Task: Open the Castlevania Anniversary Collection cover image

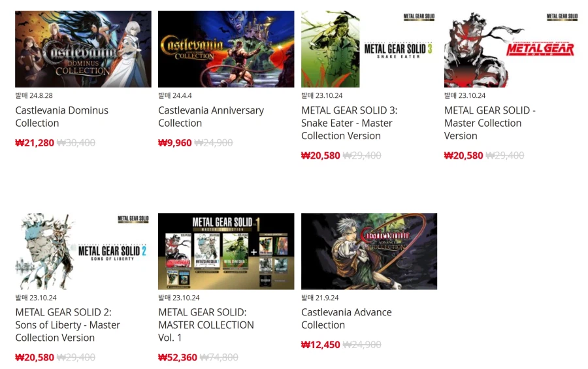Action: click(x=226, y=49)
